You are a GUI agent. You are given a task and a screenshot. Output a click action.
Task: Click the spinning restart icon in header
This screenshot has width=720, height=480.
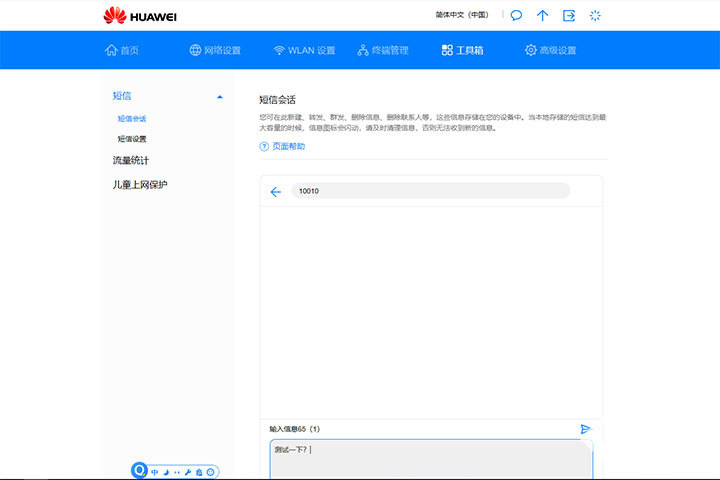[596, 15]
